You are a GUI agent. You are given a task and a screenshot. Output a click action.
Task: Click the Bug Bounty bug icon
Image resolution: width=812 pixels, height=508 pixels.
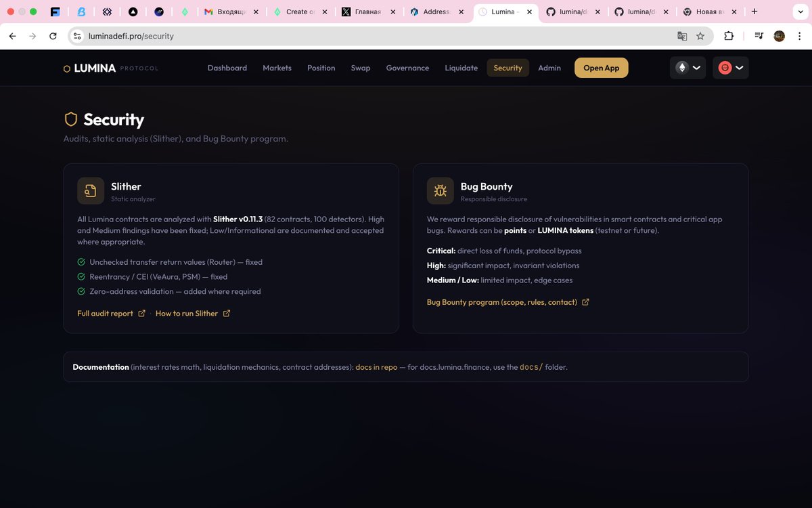440,190
